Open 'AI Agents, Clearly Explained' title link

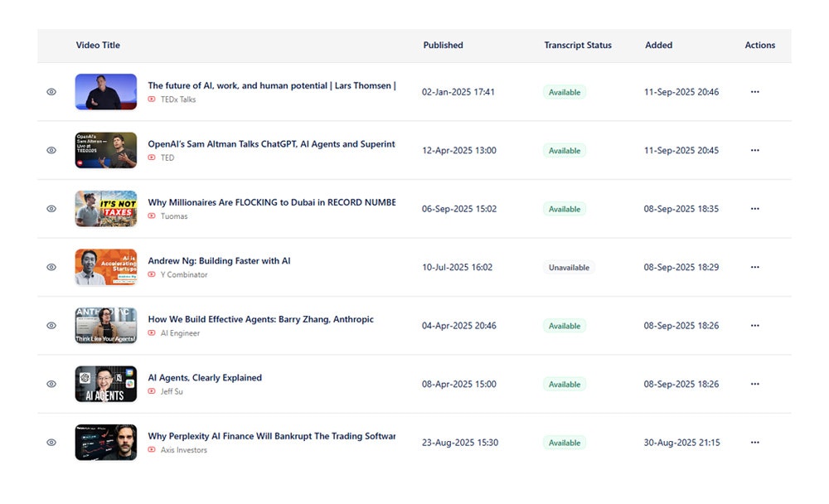[x=205, y=378]
